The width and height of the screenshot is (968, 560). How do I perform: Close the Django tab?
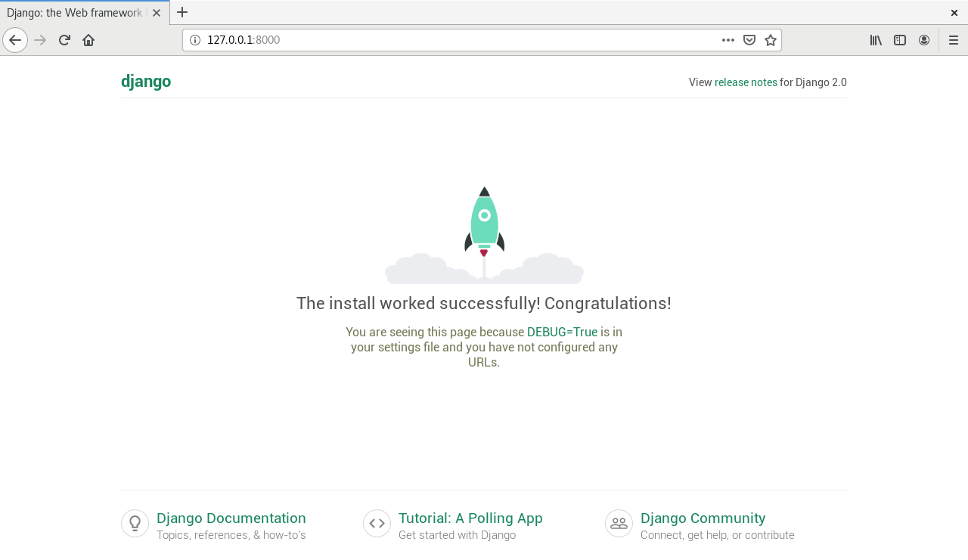[157, 13]
